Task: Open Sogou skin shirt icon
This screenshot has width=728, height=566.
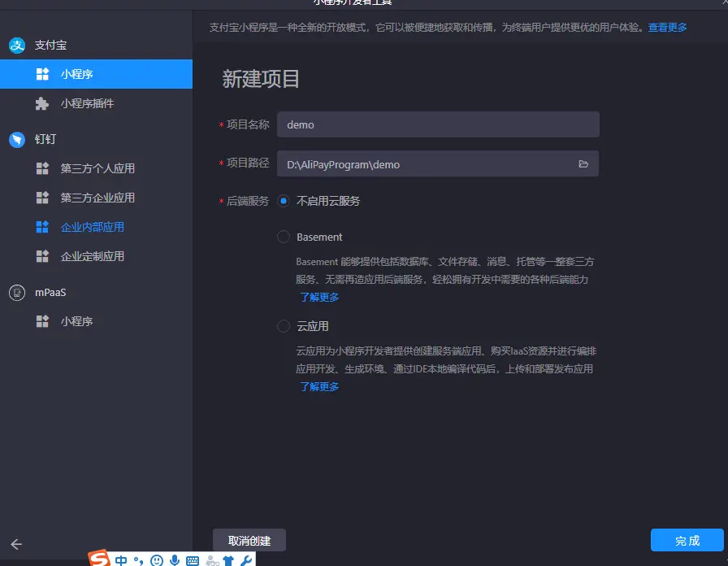Action: (x=228, y=561)
